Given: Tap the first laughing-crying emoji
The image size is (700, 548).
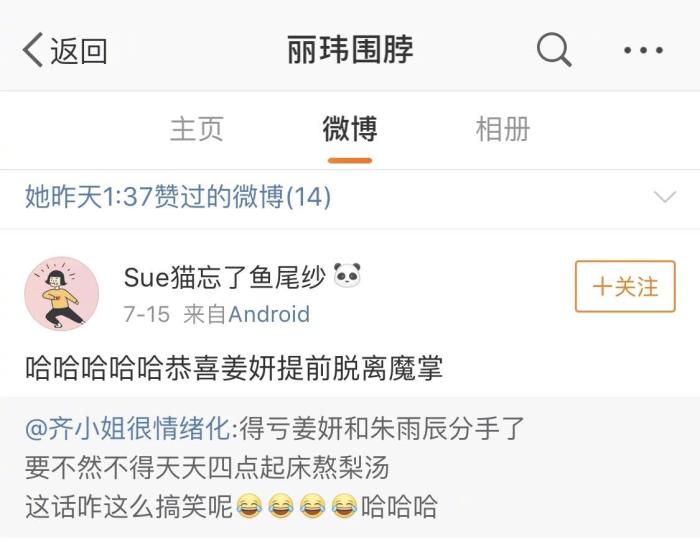Looking at the screenshot, I should click(x=249, y=506).
